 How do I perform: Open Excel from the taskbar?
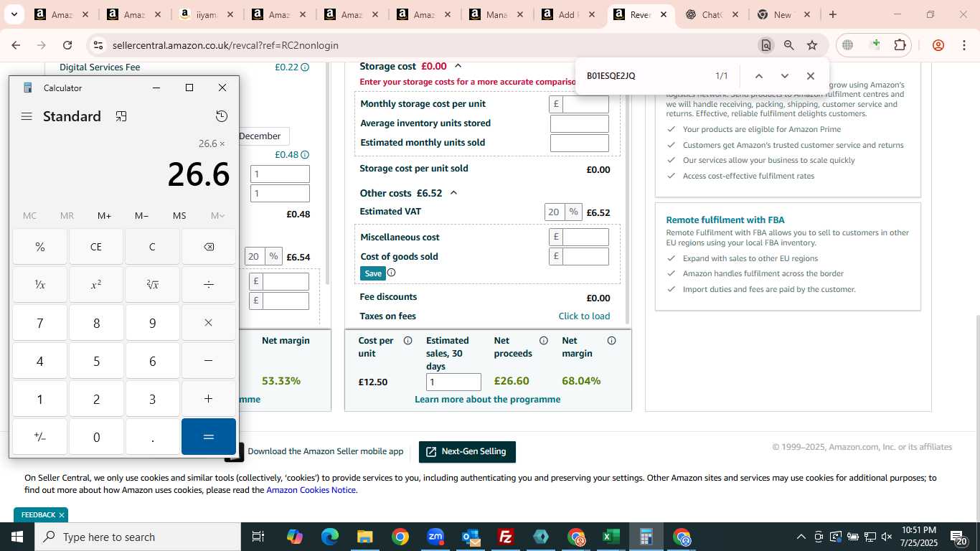611,537
